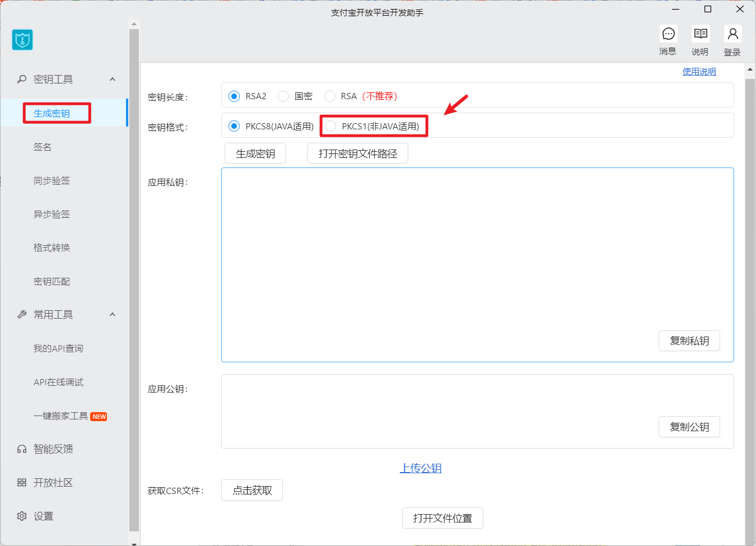This screenshot has height=546, width=756.
Task: Click the 登录 user icon
Action: point(732,34)
